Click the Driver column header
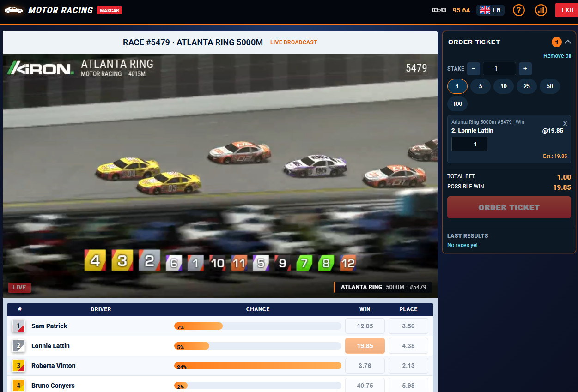This screenshot has width=578, height=392. click(101, 309)
